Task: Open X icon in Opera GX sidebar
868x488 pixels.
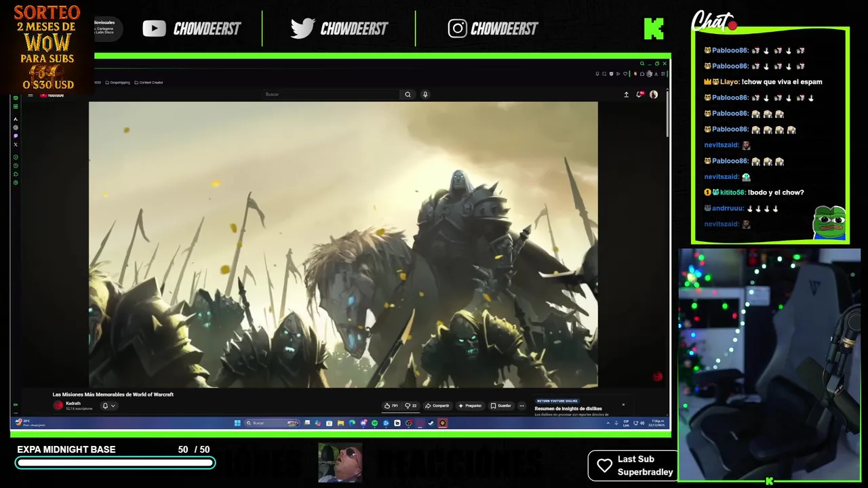Action: [16, 144]
